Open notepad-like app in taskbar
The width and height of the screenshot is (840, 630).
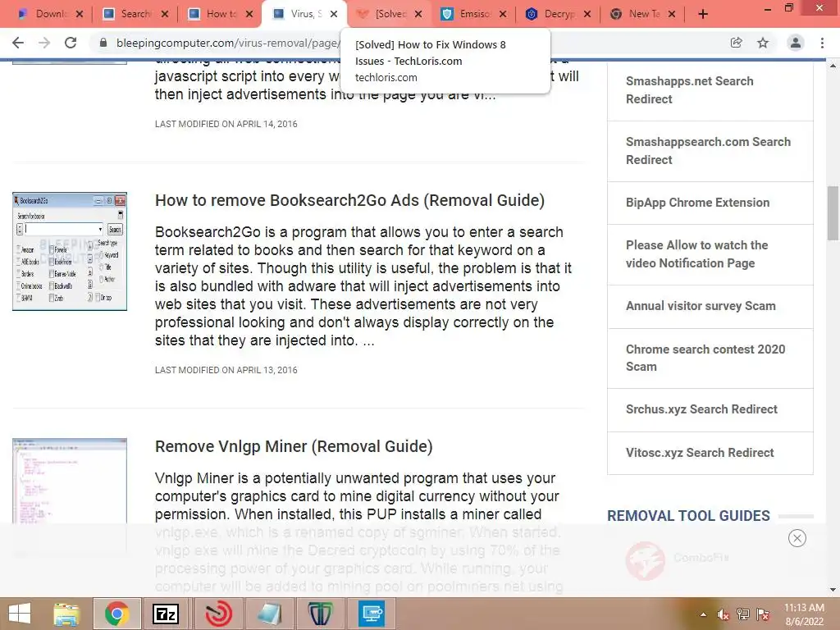tap(269, 614)
